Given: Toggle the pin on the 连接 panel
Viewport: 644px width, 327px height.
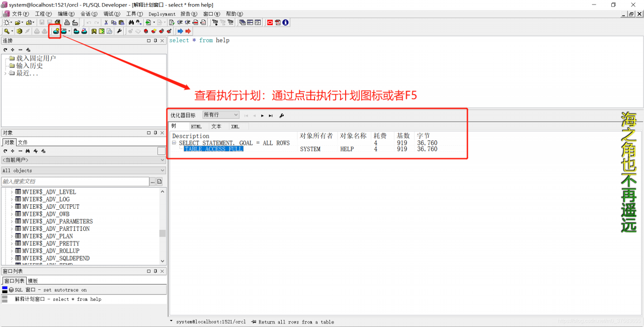Looking at the screenshot, I should click(x=155, y=41).
